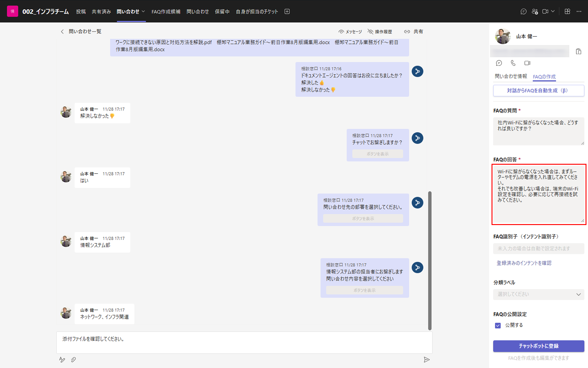
Task: Expand the 問い合わせ tab dropdown arrow
Action: 143,11
